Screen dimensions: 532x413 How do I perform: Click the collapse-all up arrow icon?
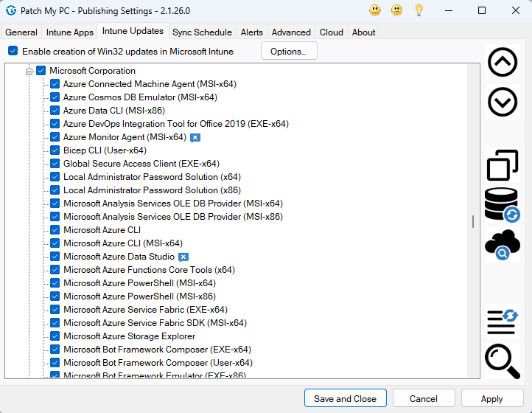coord(502,62)
